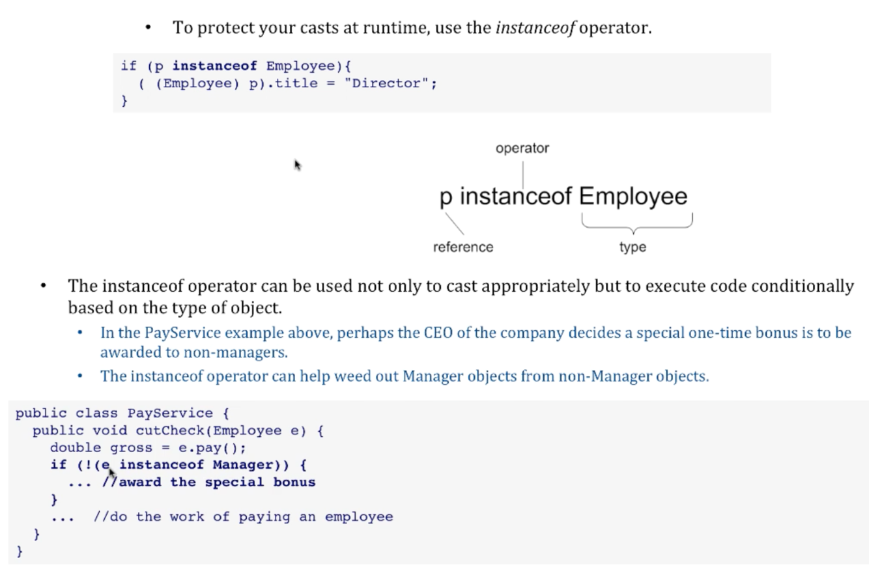Viewport: 869px width, 588px height.
Task: Click comment '//do the work of paying an employee'
Action: pos(243,517)
